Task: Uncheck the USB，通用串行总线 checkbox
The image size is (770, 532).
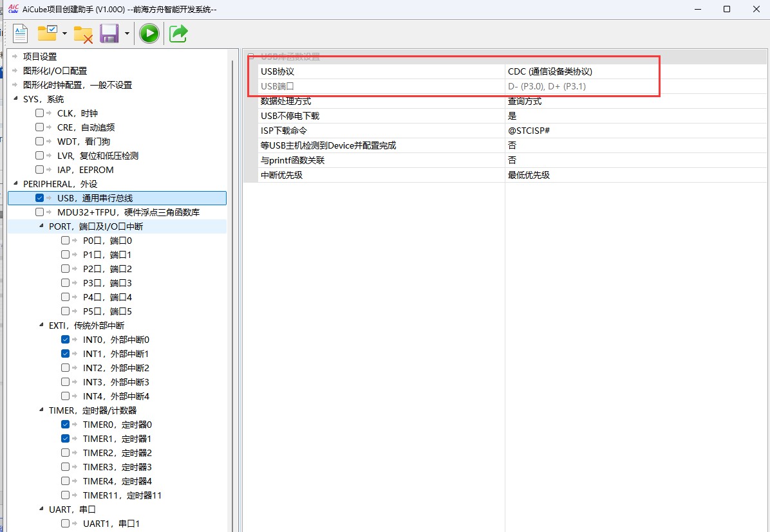Action: pos(39,198)
